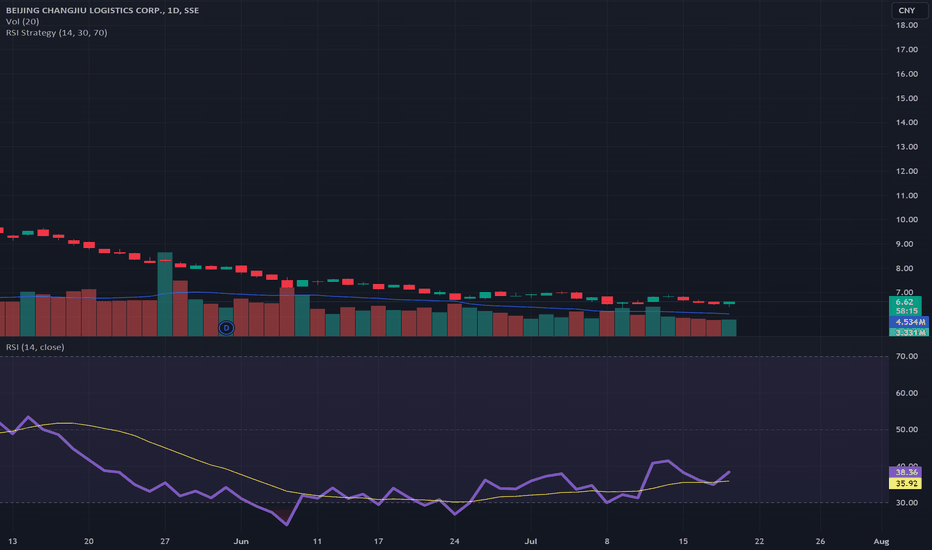Click the Beijing Changjiu Logistics Corp. symbol title
Viewport: 932px width, 550px height.
click(x=102, y=10)
